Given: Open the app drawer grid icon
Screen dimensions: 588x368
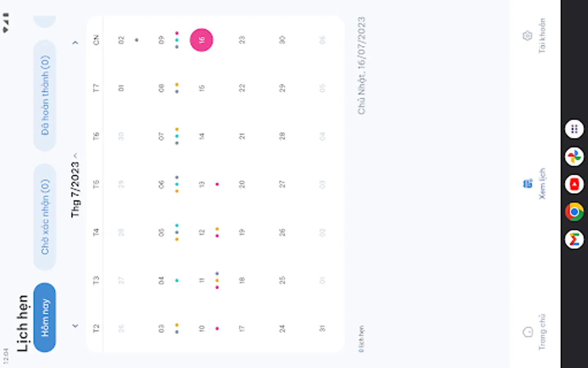Looking at the screenshot, I should (574, 129).
